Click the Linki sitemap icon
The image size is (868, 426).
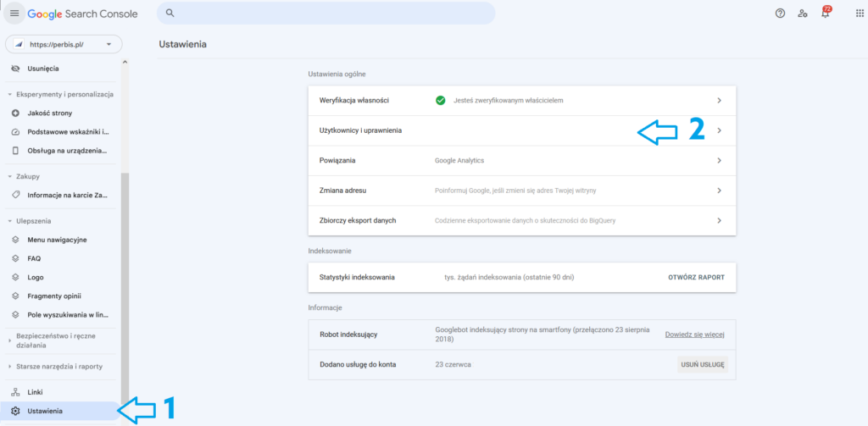pos(15,392)
